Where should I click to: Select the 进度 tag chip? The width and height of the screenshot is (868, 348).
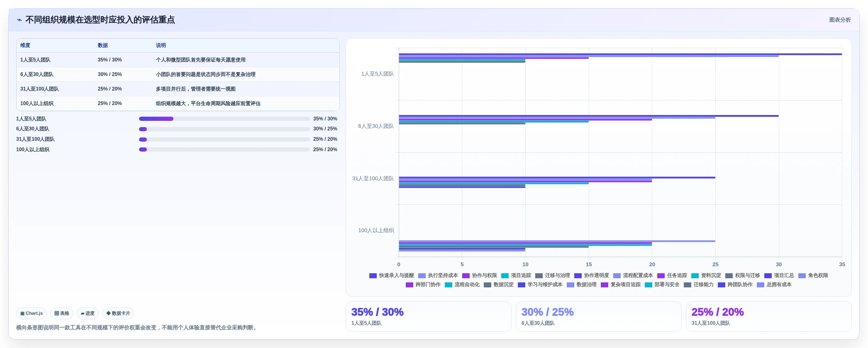point(88,314)
